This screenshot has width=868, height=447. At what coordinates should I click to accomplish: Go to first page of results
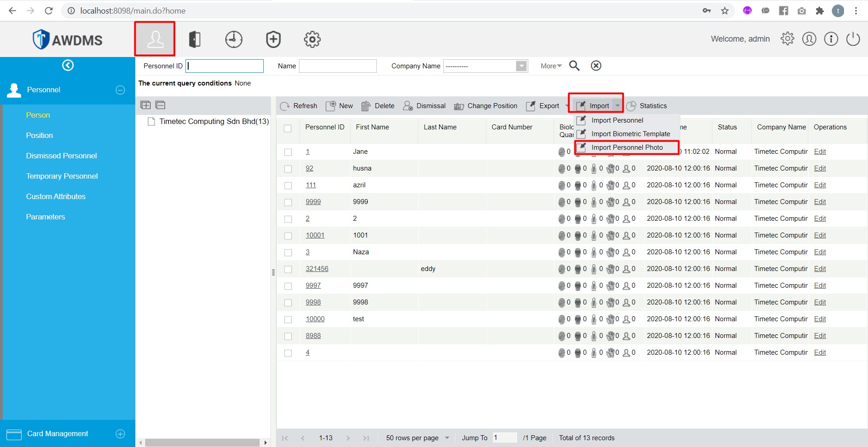pyautogui.click(x=285, y=438)
